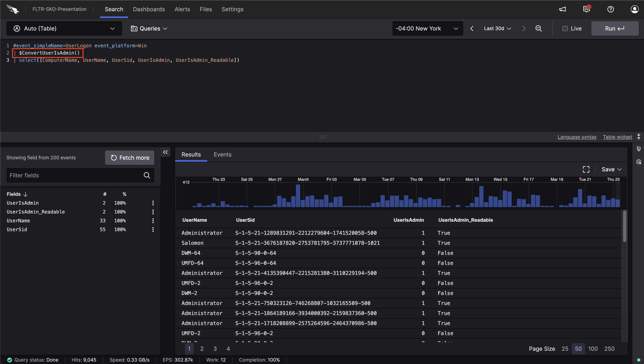Viewport: 644px width, 364px height.
Task: Open the Auto (Table) widget dropdown
Action: click(x=64, y=28)
